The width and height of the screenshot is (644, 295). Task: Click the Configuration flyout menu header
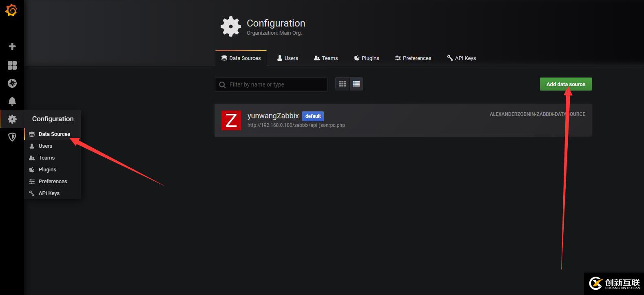[53, 119]
